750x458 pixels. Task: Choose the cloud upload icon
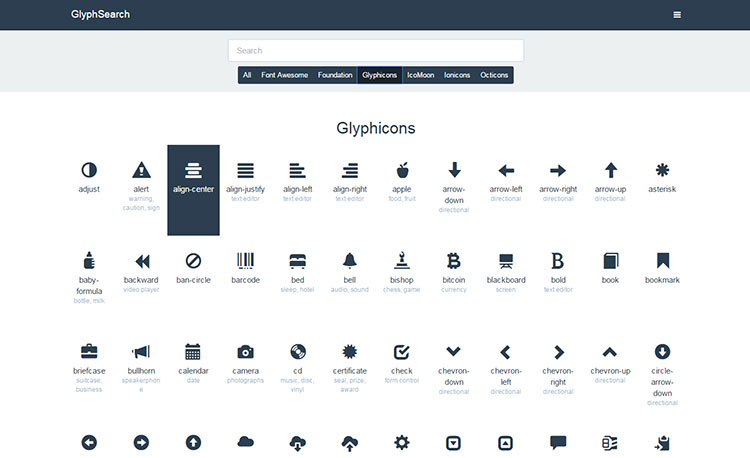pos(350,443)
